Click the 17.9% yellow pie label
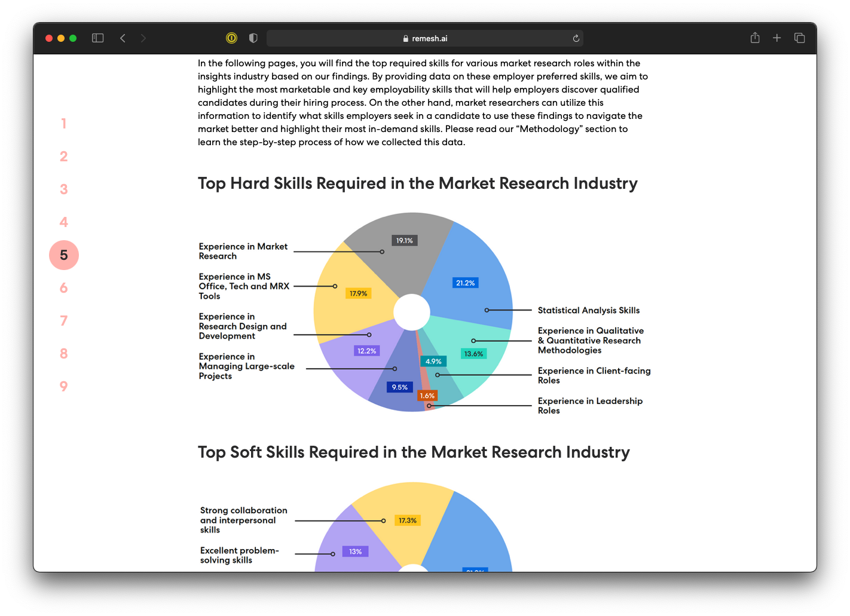 (x=359, y=293)
